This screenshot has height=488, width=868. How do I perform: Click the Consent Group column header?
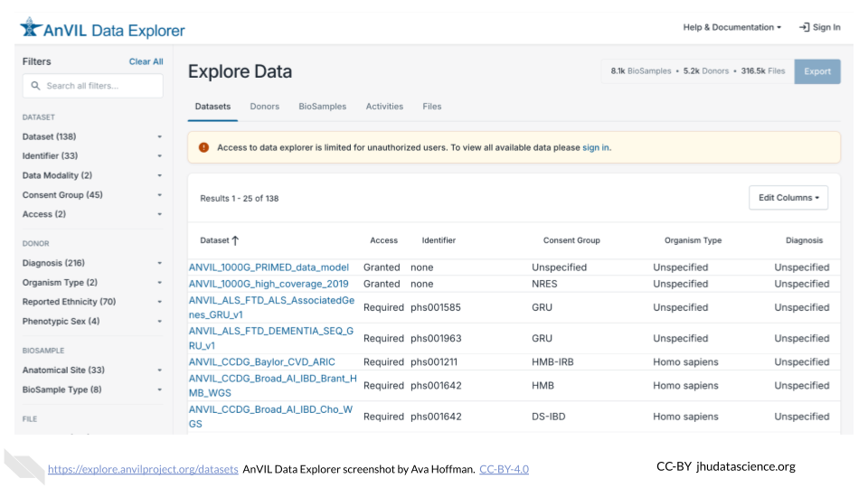571,240
